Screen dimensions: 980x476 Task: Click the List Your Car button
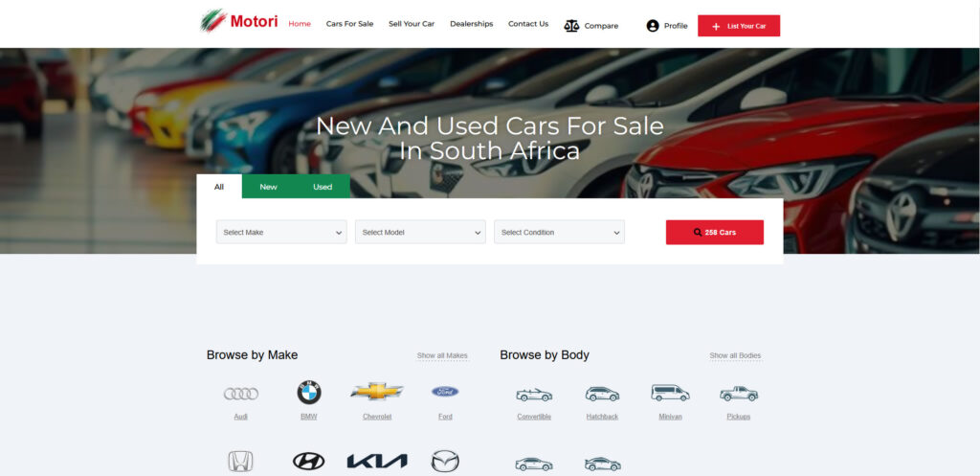pyautogui.click(x=739, y=26)
